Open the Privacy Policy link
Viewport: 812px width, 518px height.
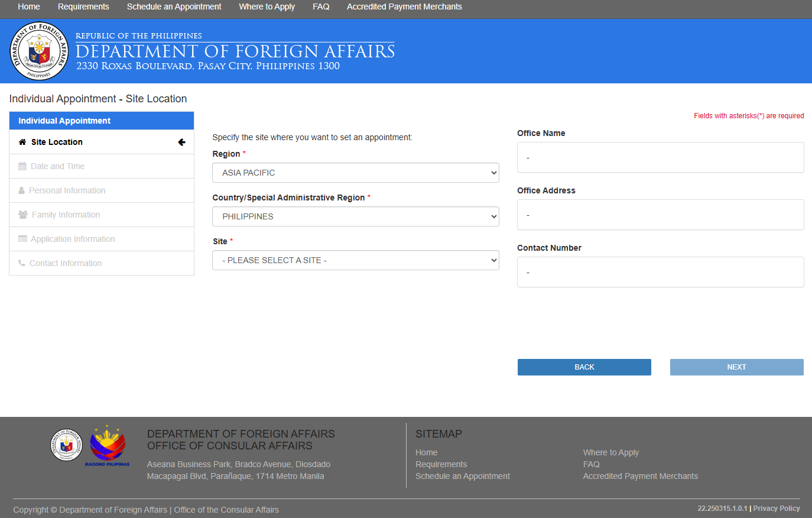click(776, 508)
